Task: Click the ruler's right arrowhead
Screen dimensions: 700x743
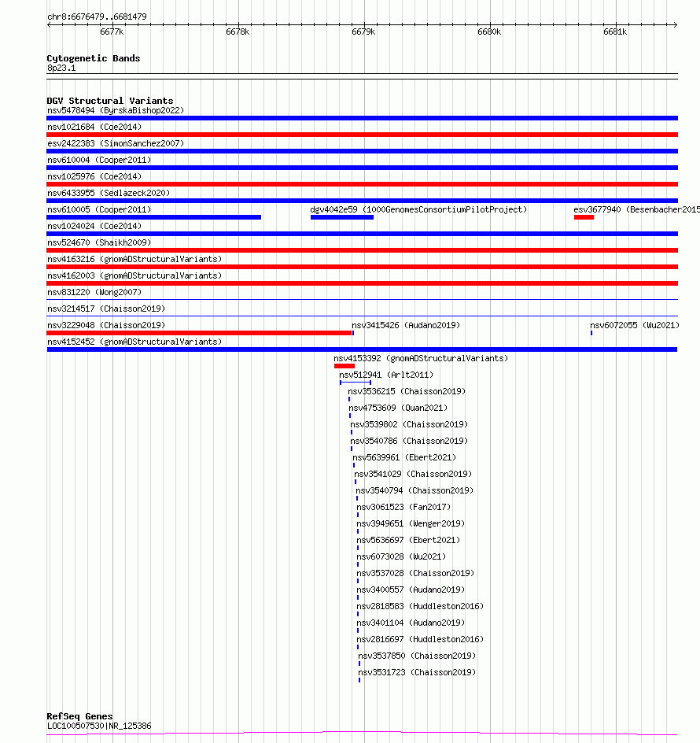Action: 676,24
